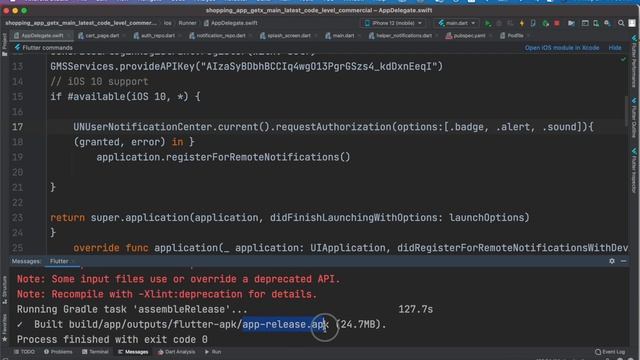Click AppDelegate.swift breadcrumb in navigation bar
Viewport: 640px width, 360px height.
[x=231, y=23]
